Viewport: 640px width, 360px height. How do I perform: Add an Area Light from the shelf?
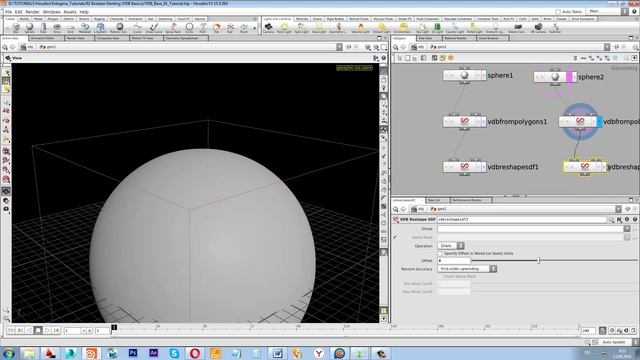tap(319, 28)
